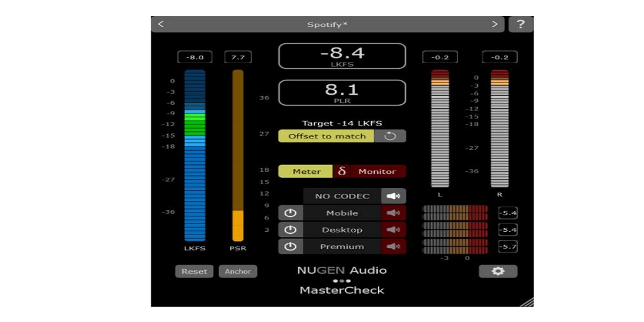Click the delta symbol between Meter and Monitor
The width and height of the screenshot is (644, 322).
341,171
